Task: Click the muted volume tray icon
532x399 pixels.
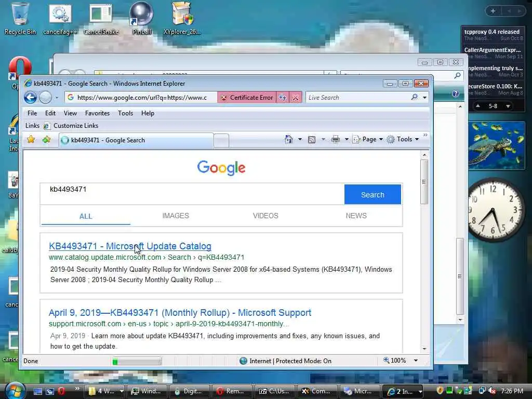Action: coord(493,391)
